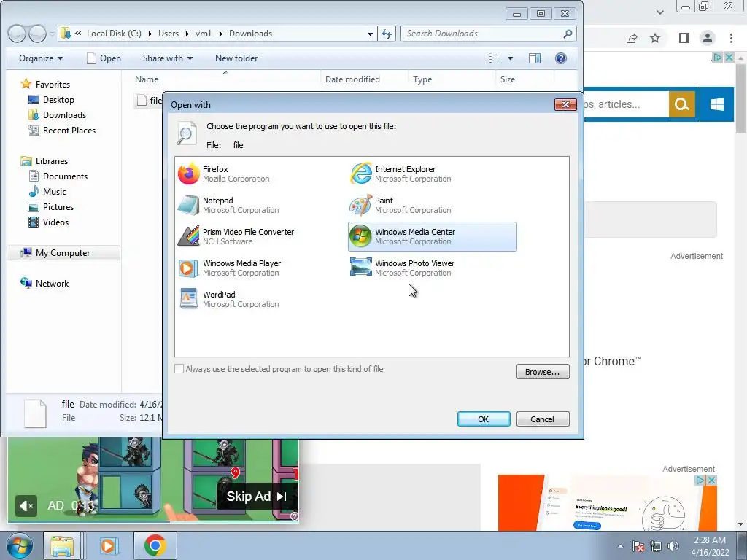Close the Open with dialog
Viewport: 747px width, 560px height.
point(565,104)
